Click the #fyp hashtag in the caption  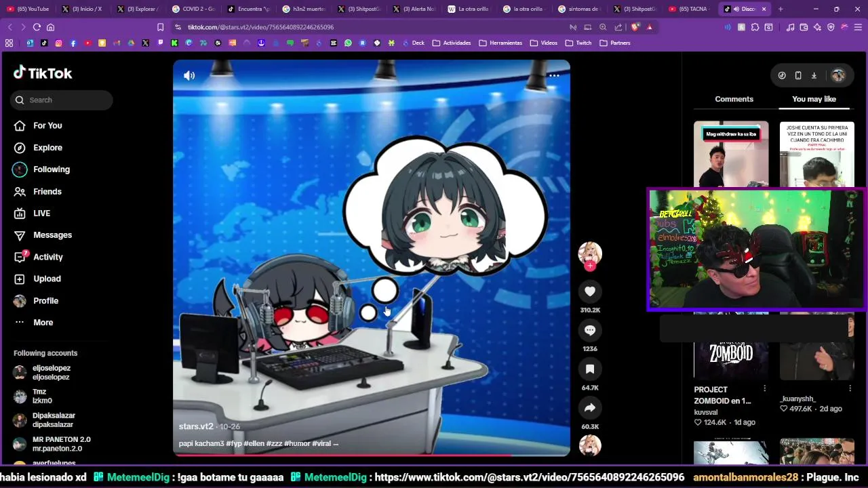[x=233, y=443]
